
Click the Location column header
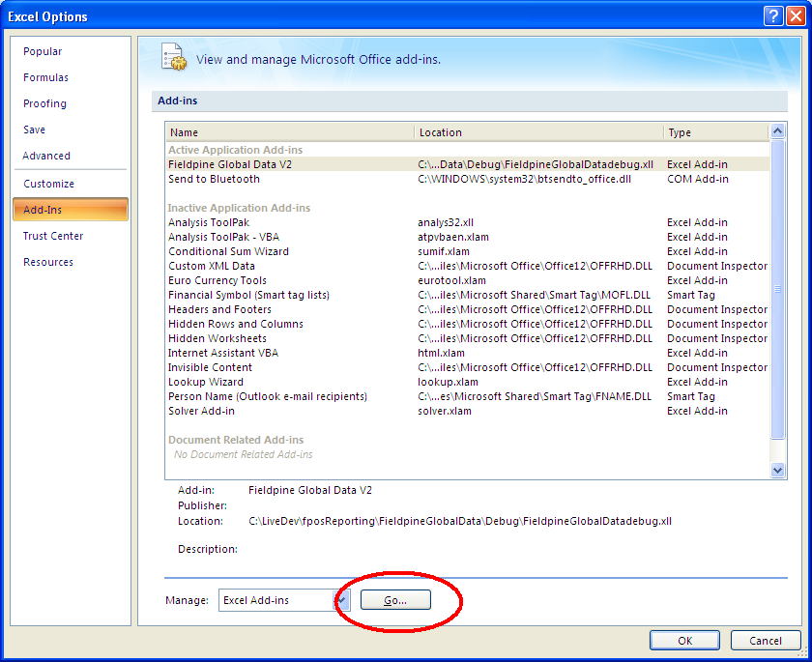[539, 132]
